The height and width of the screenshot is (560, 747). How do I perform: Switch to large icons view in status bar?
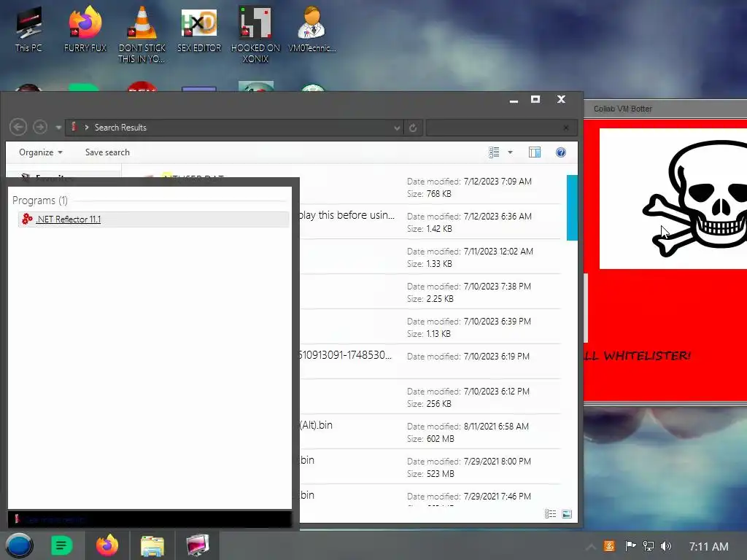pos(566,514)
